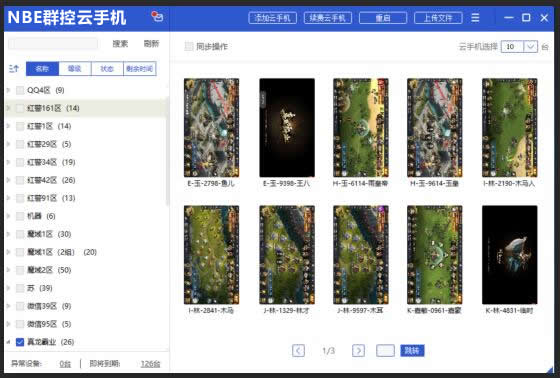
Task: Check the 红警161区 (14) group checkbox
Action: pos(20,108)
